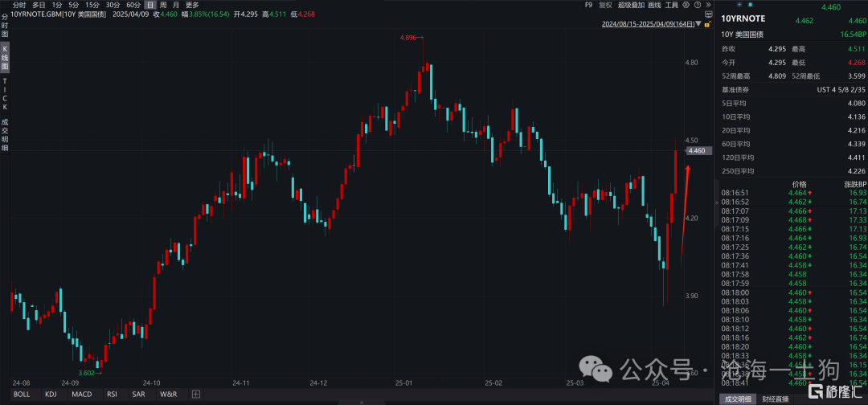The height and width of the screenshot is (405, 868).
Task: Open the 复权 adjustment menu
Action: click(x=606, y=5)
